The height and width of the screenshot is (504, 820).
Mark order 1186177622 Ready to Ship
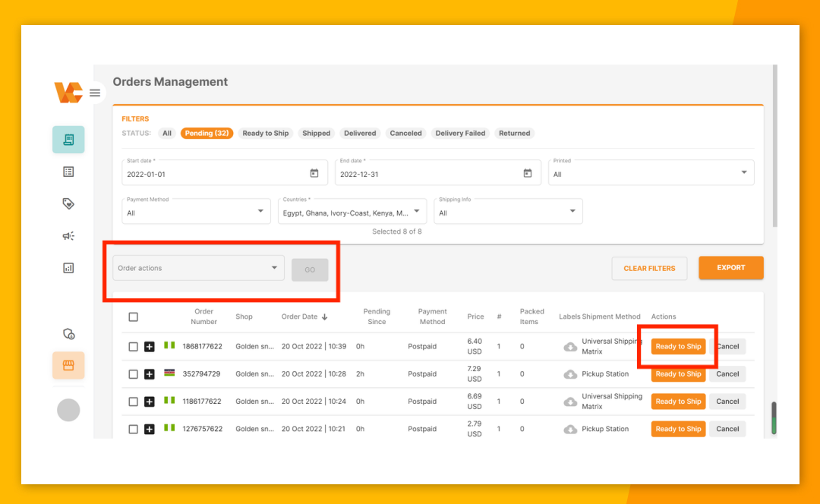(678, 402)
